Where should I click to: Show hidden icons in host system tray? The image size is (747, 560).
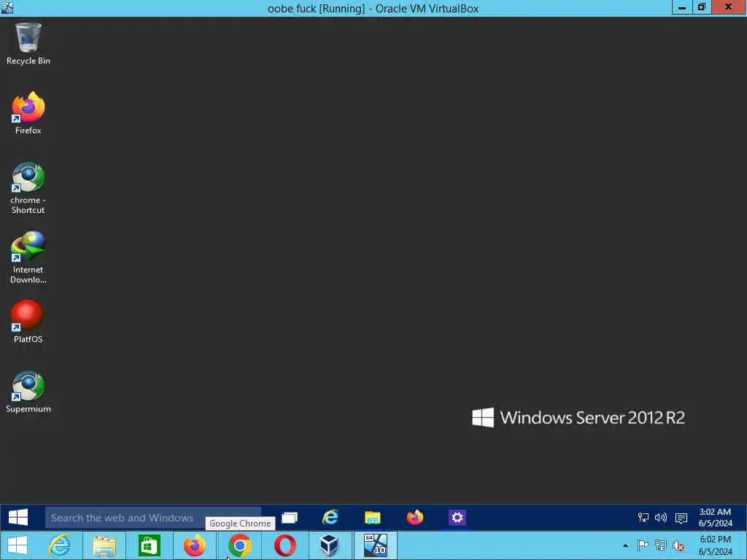(625, 545)
